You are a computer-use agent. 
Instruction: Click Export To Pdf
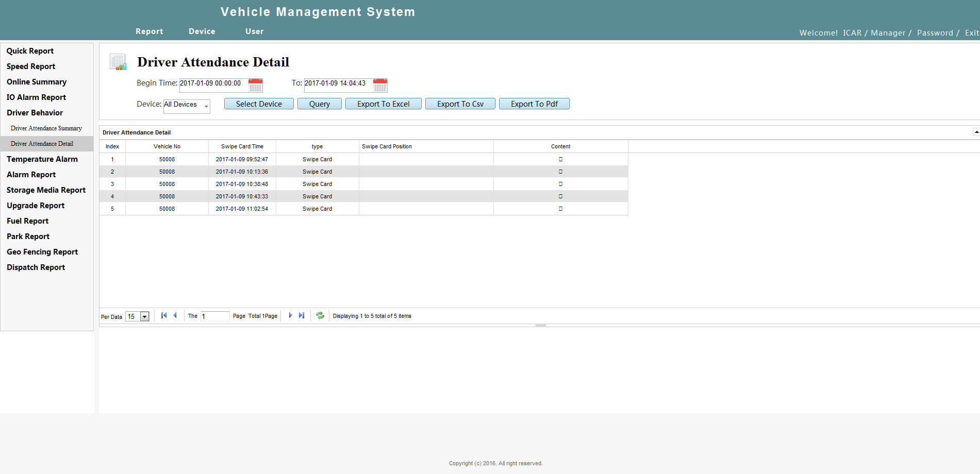click(x=534, y=104)
